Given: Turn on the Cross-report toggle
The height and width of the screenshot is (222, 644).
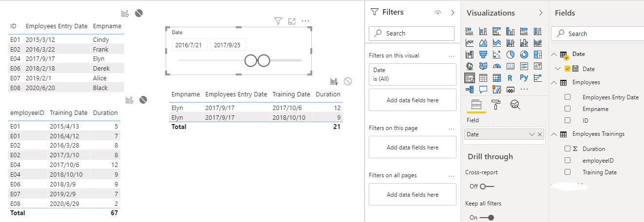Looking at the screenshot, I should pos(487,186).
